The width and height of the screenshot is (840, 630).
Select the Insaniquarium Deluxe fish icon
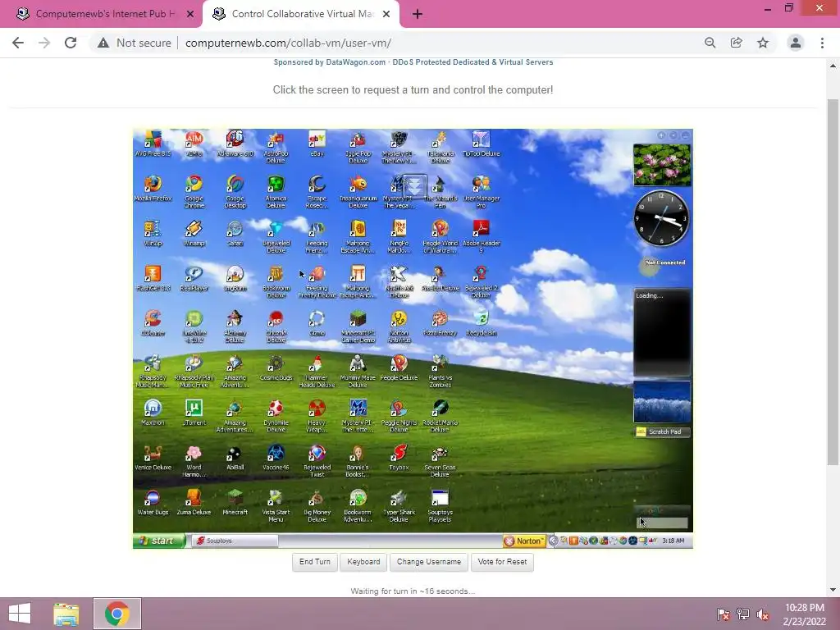(x=358, y=191)
